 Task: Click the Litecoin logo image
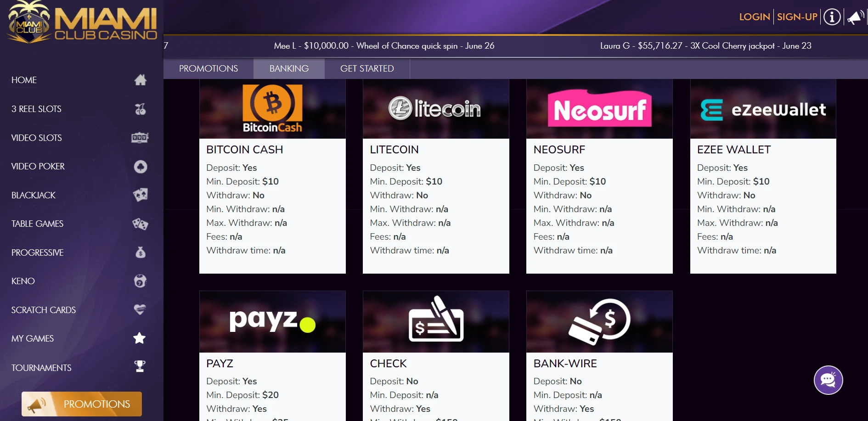(x=435, y=109)
